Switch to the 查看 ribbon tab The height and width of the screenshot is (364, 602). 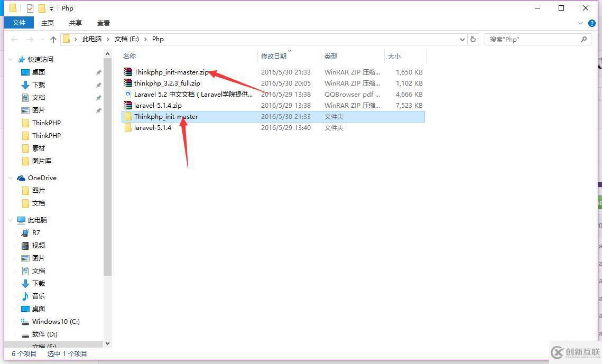point(103,23)
